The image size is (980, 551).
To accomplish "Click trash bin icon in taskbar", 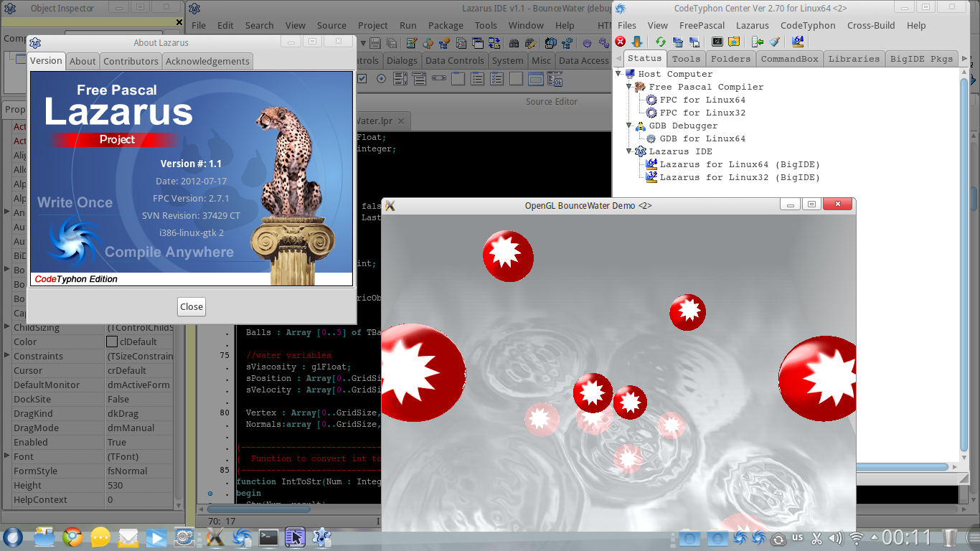I will [x=949, y=537].
